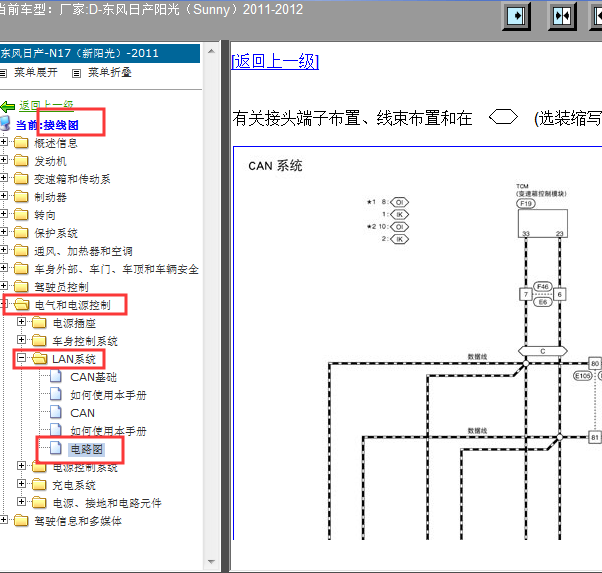Click the E105 connector label in diagram
The height and width of the screenshot is (573, 602).
click(x=582, y=376)
